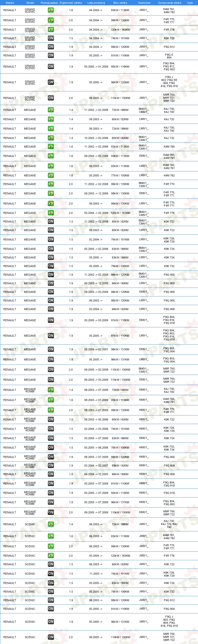
Task: Click date cell '08.2003 -> 05.2006'
Action: point(96,420)
